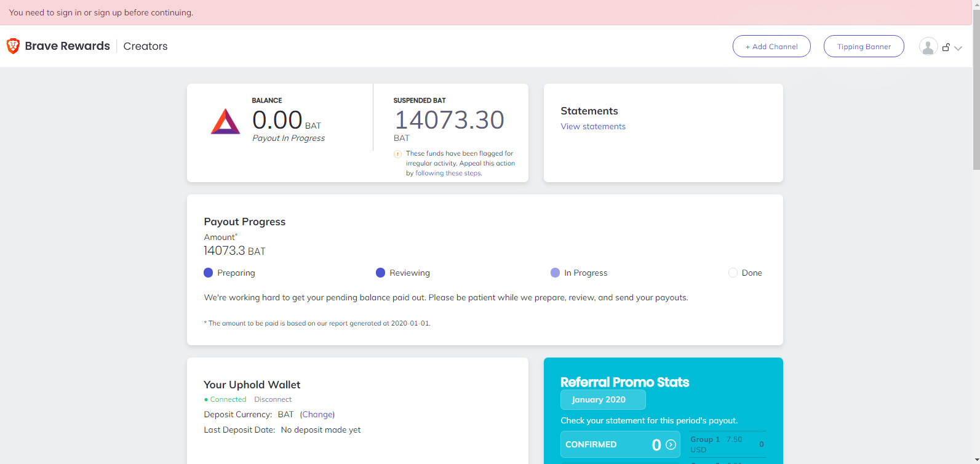Click the 'Referral Promo Stats' heading
The height and width of the screenshot is (464, 980).
tap(624, 382)
